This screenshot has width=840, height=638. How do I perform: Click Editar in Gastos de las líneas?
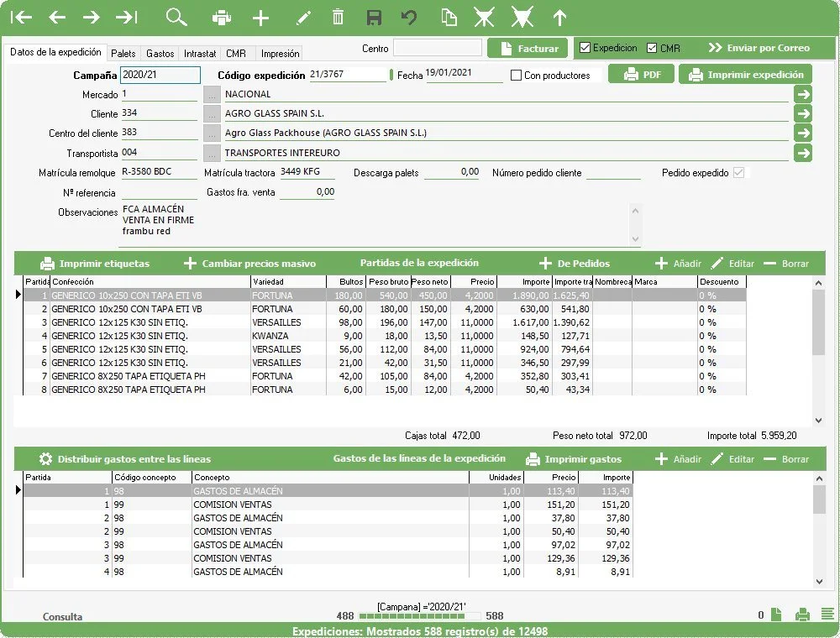click(x=732, y=459)
